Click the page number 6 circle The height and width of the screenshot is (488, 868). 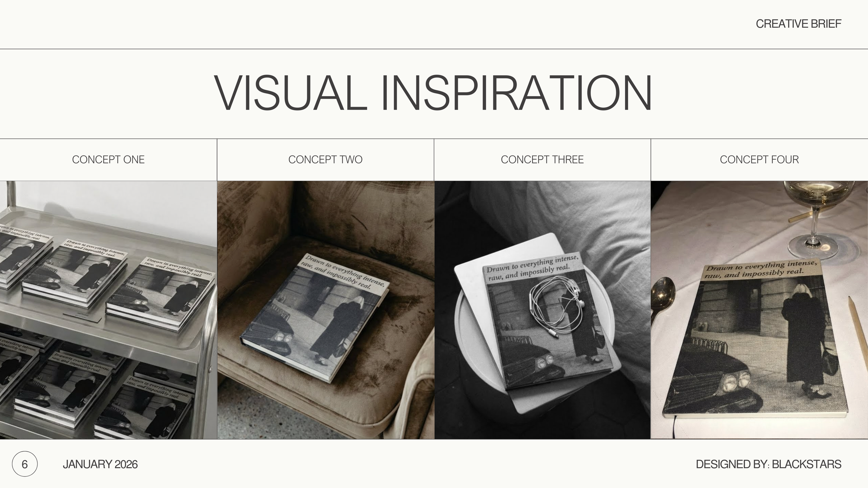point(25,464)
